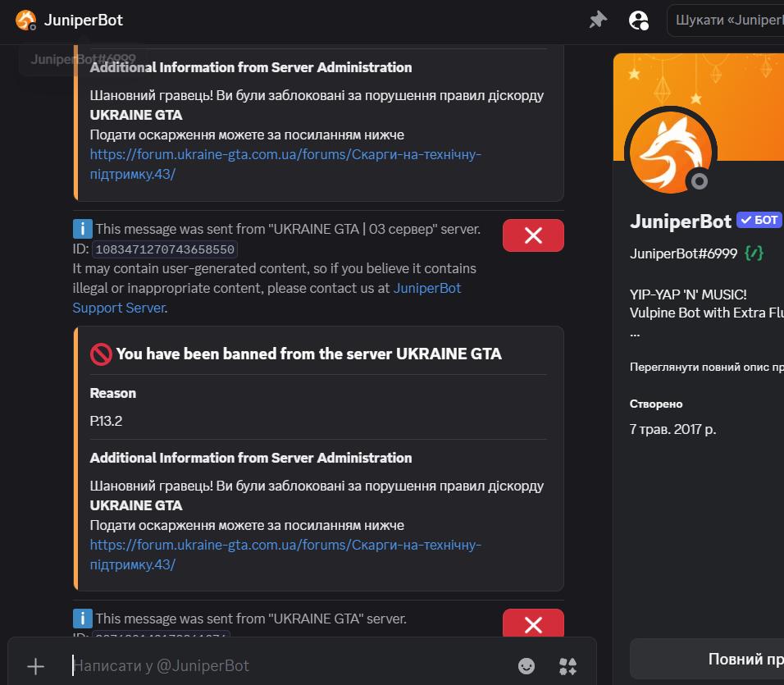Viewport: 784px width, 685px height.
Task: Click the verified БОТ badge
Action: coord(759,220)
